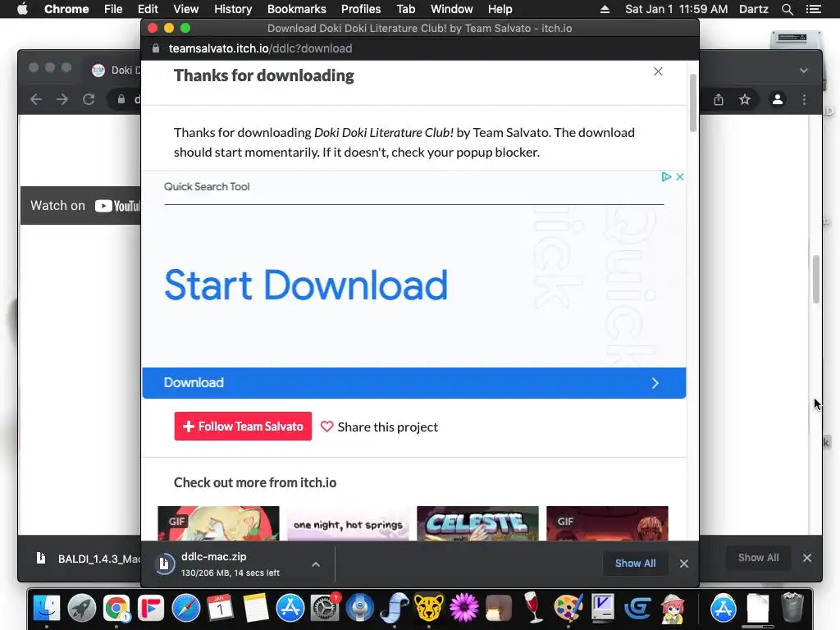Open the File menu
The height and width of the screenshot is (630, 840).
coord(113,9)
